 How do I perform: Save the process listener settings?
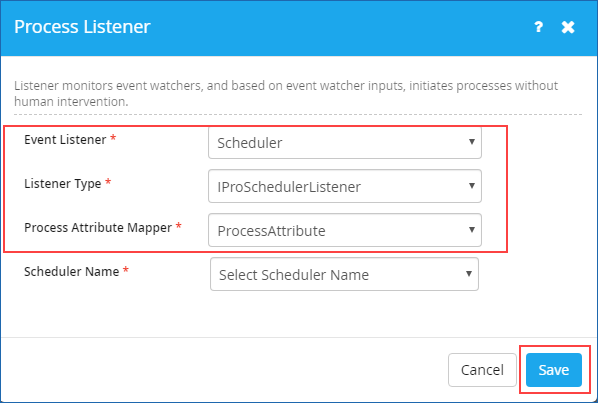(554, 370)
